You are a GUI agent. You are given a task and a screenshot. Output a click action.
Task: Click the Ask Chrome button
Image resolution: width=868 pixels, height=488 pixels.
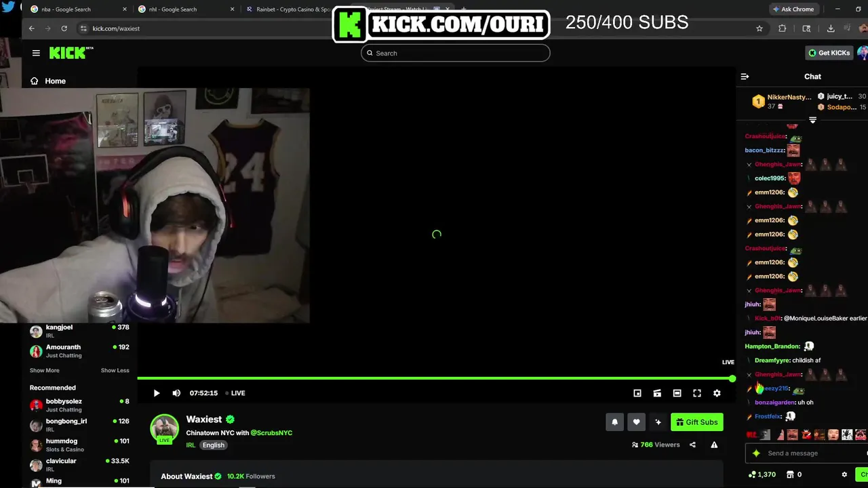(793, 9)
